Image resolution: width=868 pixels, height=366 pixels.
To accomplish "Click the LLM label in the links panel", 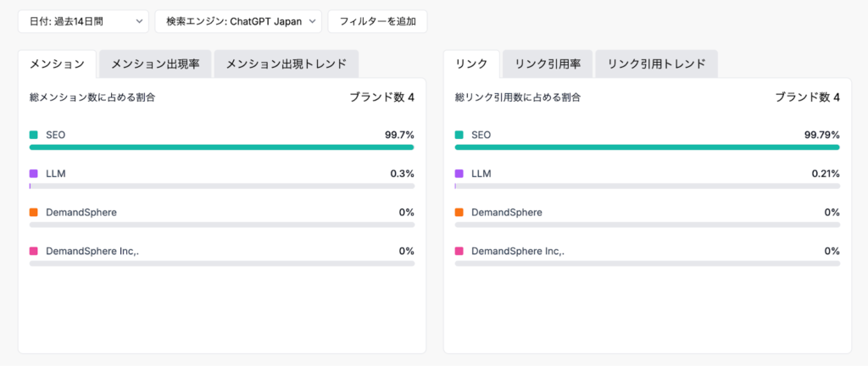I will [x=481, y=174].
